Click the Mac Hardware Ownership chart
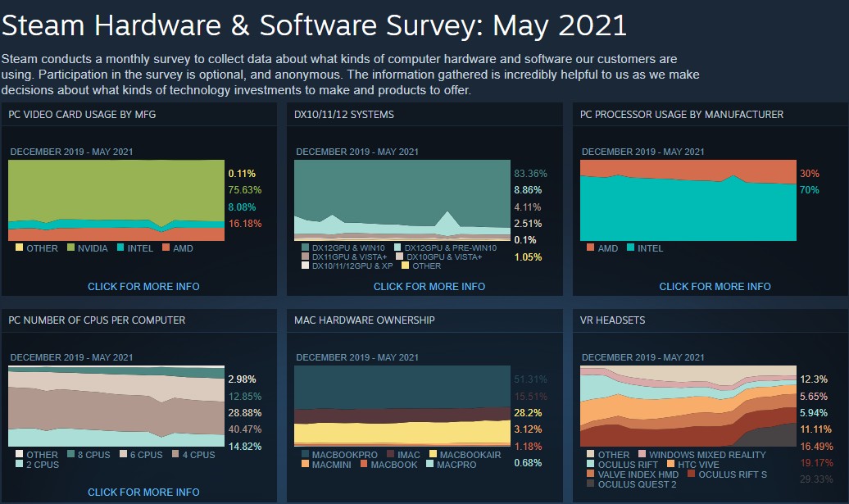This screenshot has height=504, width=849. 402,406
